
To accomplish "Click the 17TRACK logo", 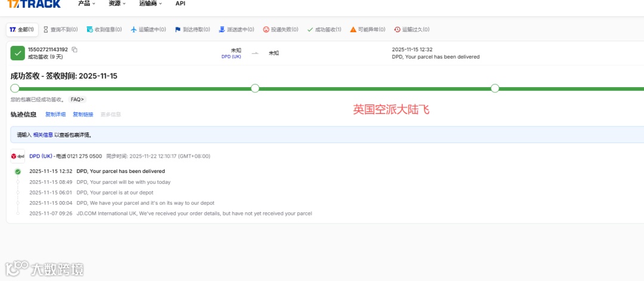I will point(34,4).
